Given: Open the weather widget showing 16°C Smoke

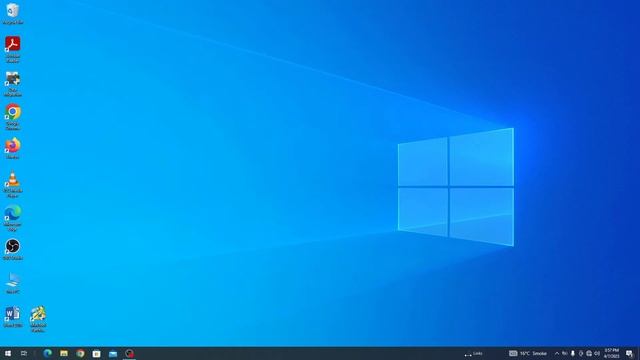Looking at the screenshot, I should tap(528, 353).
